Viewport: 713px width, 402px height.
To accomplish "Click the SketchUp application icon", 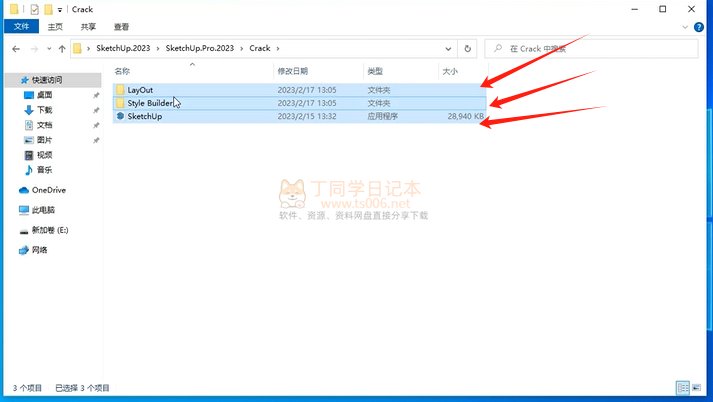I will [x=120, y=116].
